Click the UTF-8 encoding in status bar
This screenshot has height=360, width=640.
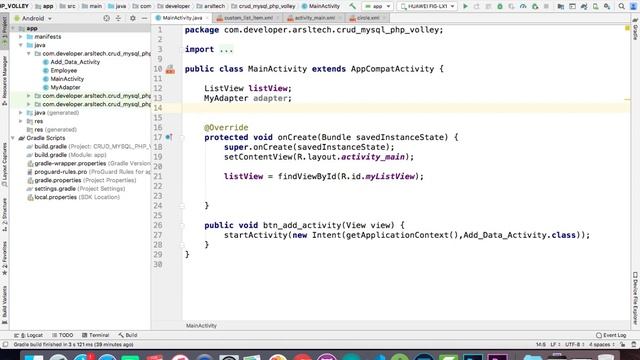[x=575, y=345]
